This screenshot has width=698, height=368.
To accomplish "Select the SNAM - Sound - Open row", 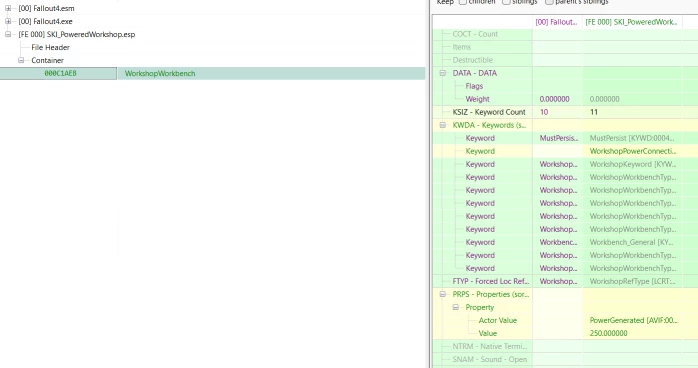I will tap(490, 359).
